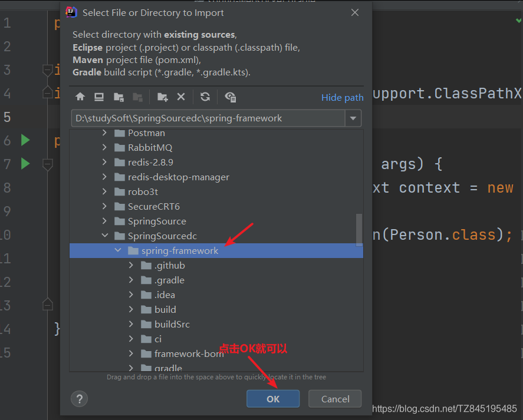Click the Cancel button
523x420 pixels.
(x=335, y=399)
